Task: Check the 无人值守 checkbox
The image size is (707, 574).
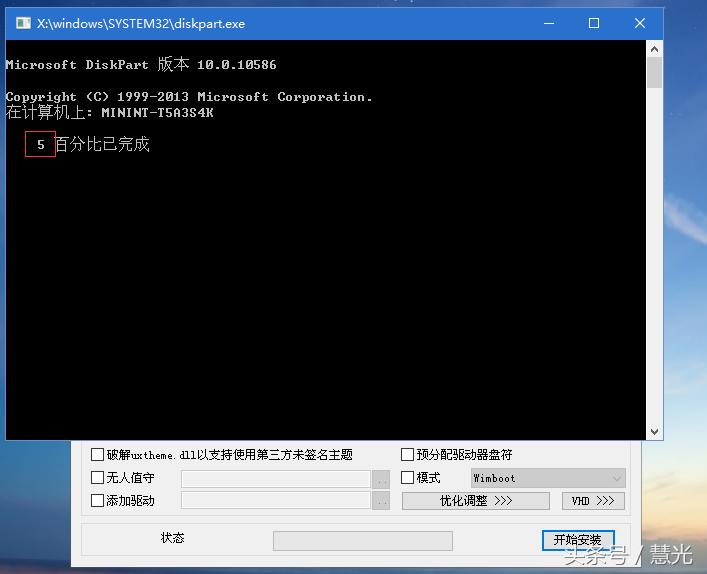Action: point(97,478)
